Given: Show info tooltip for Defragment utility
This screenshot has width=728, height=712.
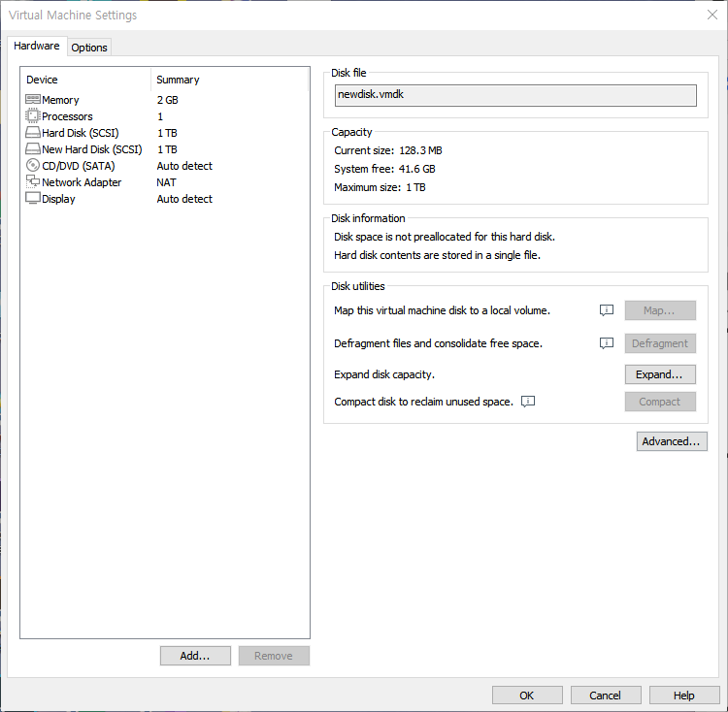Looking at the screenshot, I should (x=607, y=343).
